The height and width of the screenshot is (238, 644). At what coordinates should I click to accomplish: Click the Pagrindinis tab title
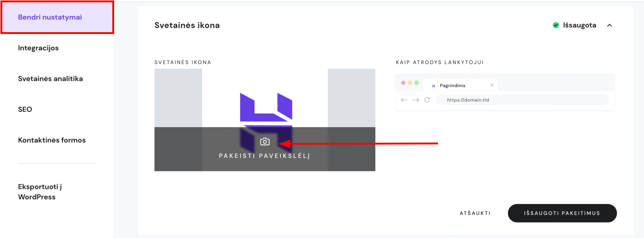452,86
